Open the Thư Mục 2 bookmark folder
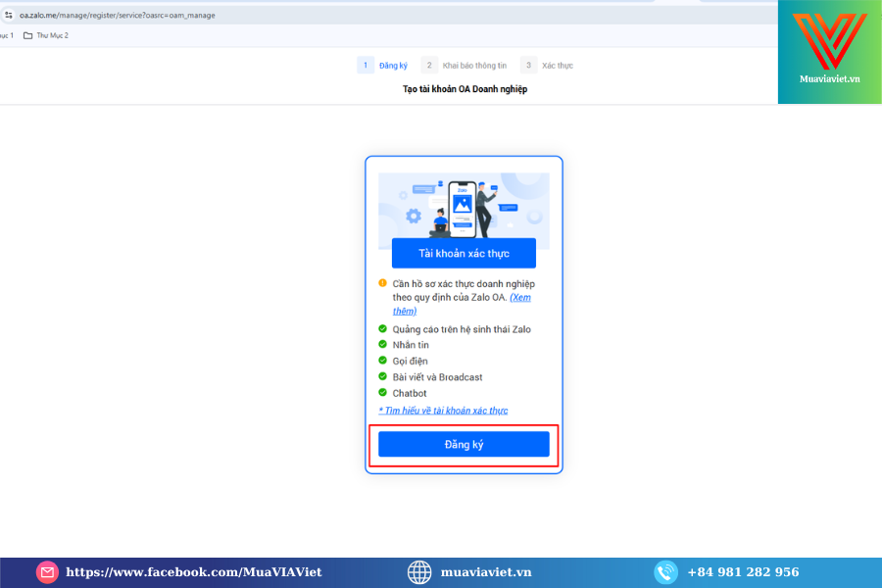The width and height of the screenshot is (882, 588). [x=45, y=35]
